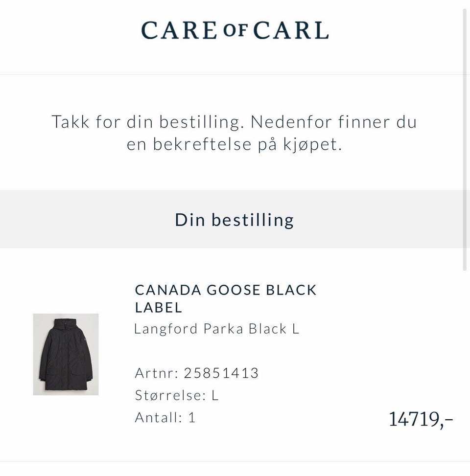Click the small "OF" in the logo
This screenshot has width=470, height=476.
(x=237, y=29)
